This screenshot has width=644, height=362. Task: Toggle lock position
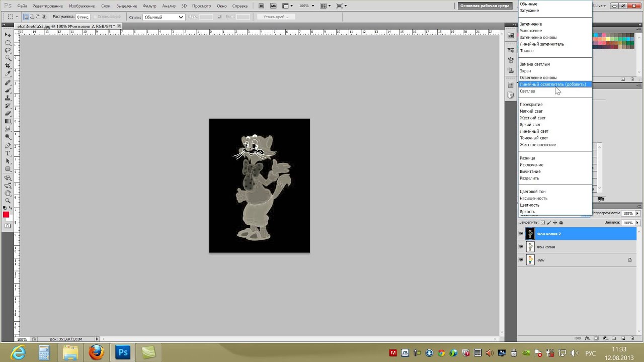(555, 223)
